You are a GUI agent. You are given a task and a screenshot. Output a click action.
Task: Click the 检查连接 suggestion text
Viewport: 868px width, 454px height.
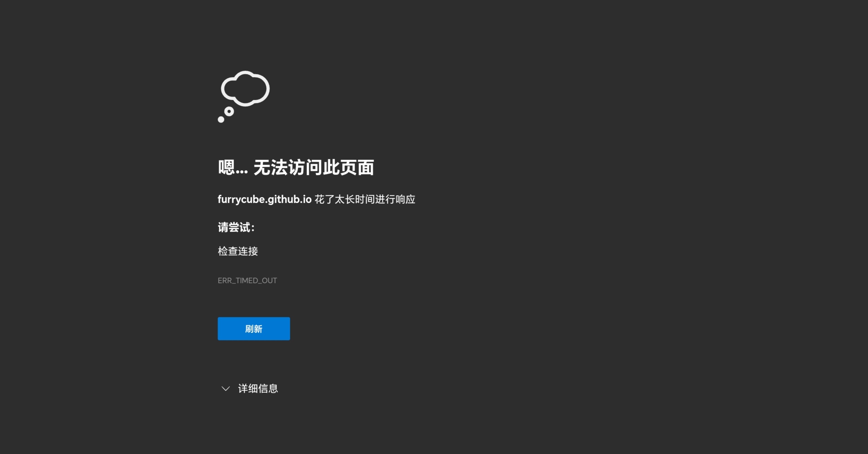pyautogui.click(x=238, y=251)
